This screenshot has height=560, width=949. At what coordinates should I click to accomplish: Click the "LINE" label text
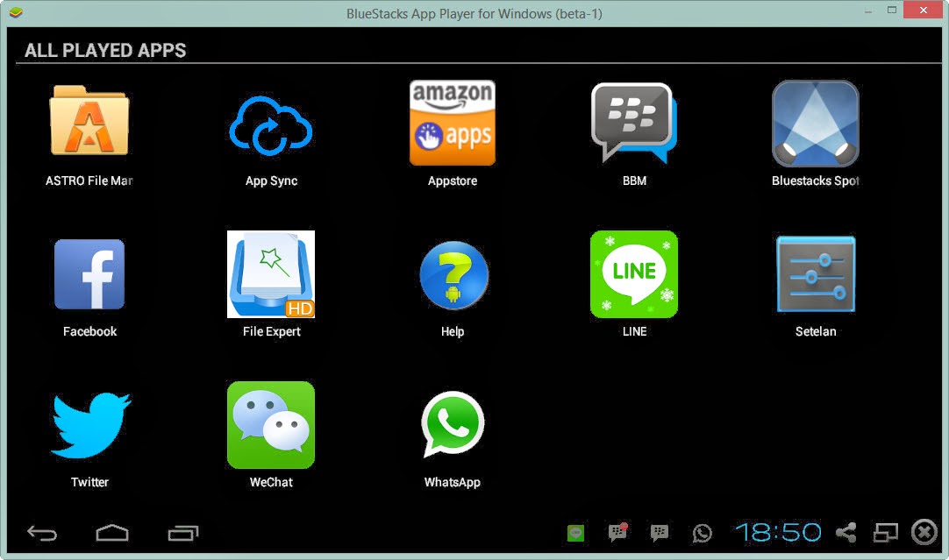(634, 331)
